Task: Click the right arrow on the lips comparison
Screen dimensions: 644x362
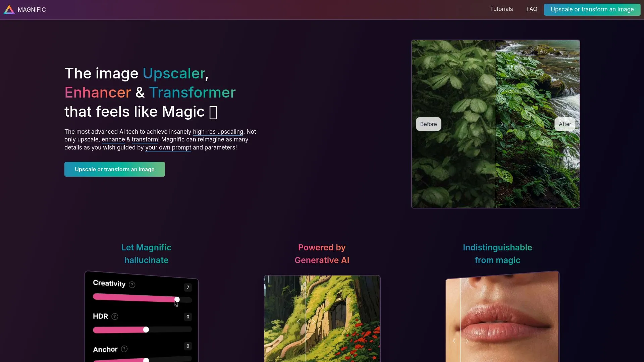Action: coord(467,341)
